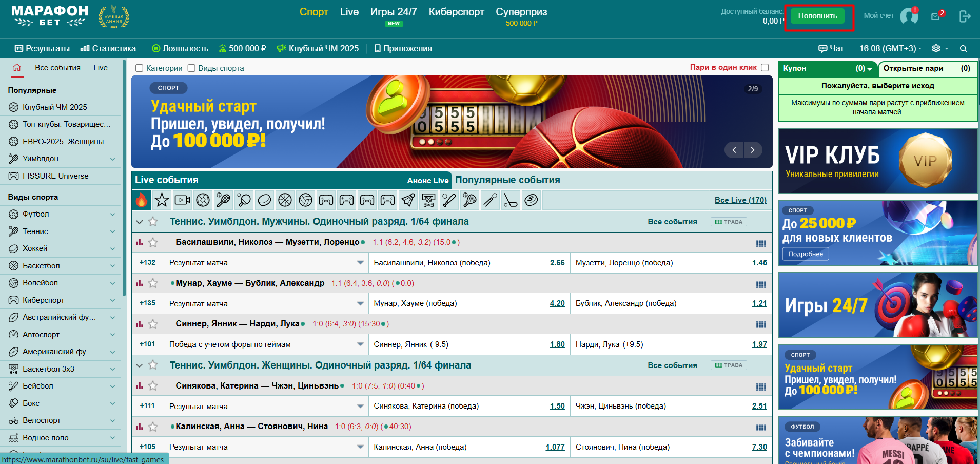This screenshot has height=464, width=980.
Task: Open the Игры 24/7 promo banner
Action: pyautogui.click(x=877, y=305)
